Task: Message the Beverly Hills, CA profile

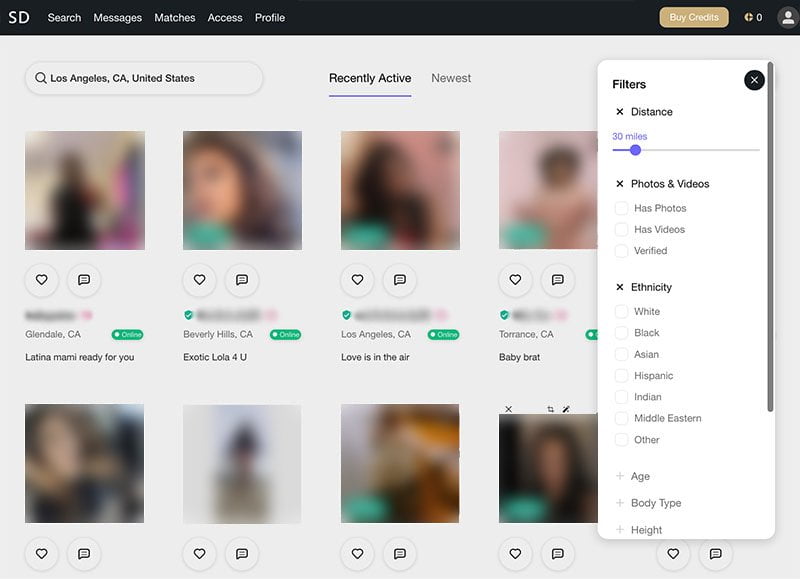Action: pos(242,280)
